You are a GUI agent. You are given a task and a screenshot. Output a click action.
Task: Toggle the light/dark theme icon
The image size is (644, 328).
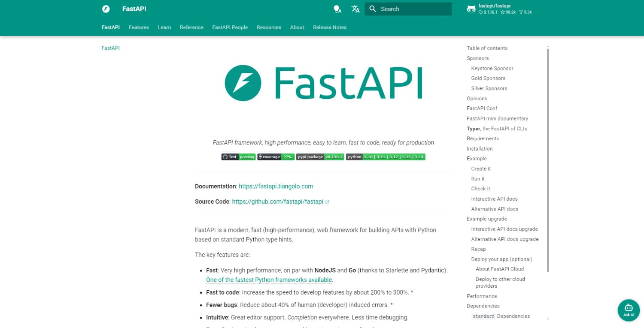pos(337,9)
